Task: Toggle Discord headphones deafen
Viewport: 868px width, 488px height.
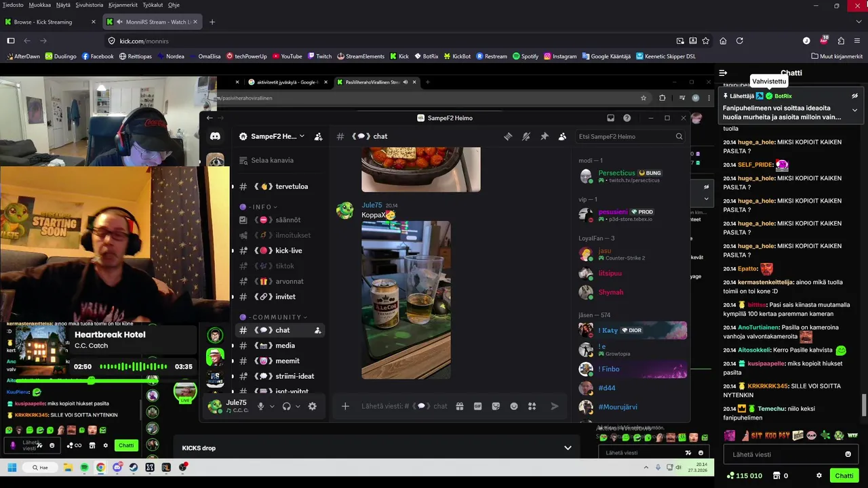Action: (x=286, y=406)
